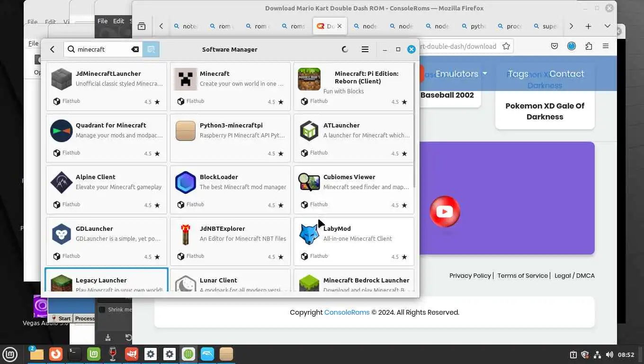Close the active ConsoleRoms tab
Image resolution: width=644 pixels, height=364 pixels.
(340, 26)
